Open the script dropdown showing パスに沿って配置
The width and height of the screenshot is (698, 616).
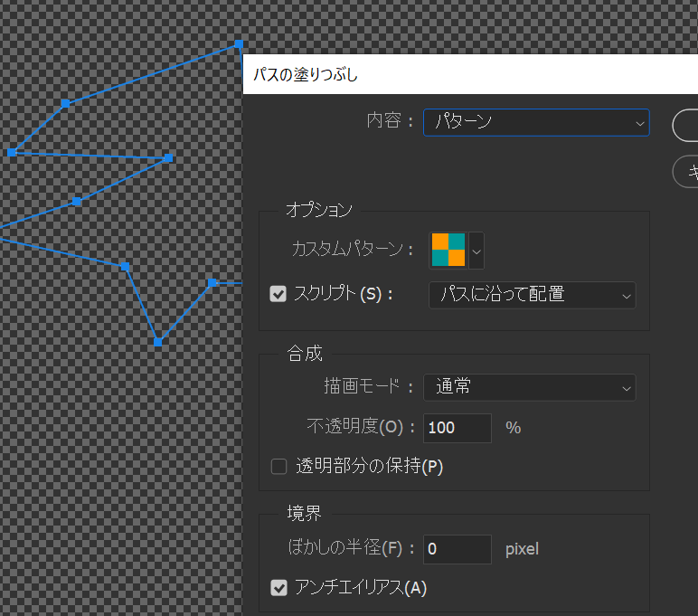coord(532,295)
